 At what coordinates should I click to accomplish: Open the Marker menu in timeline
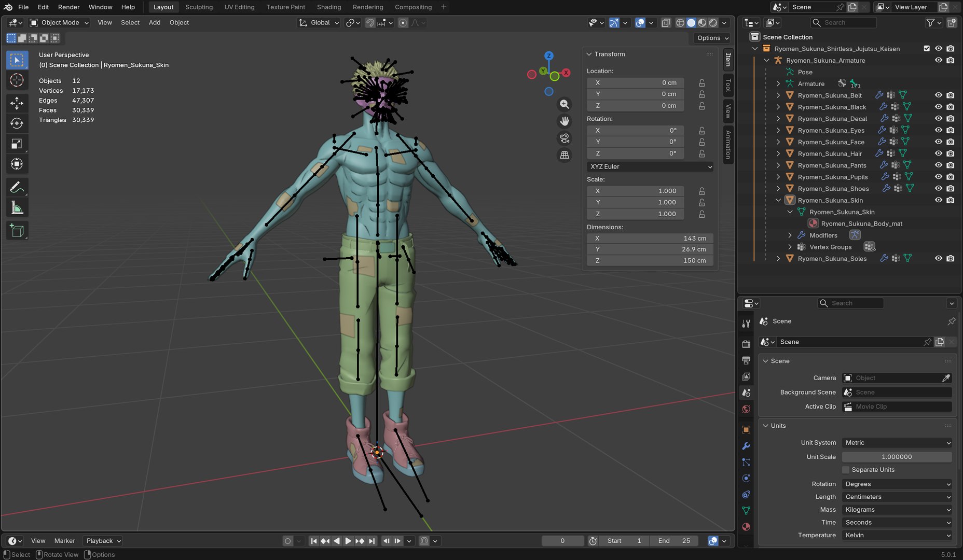coord(64,541)
